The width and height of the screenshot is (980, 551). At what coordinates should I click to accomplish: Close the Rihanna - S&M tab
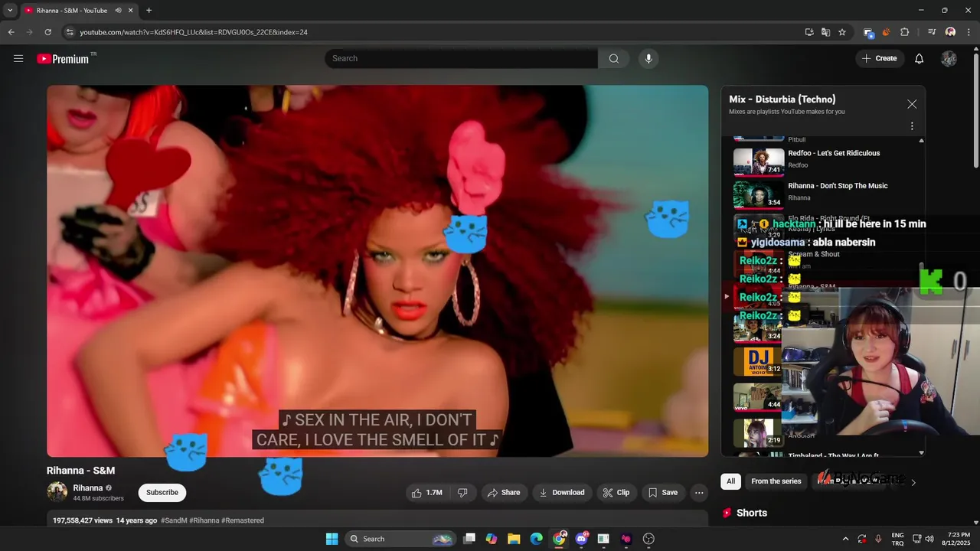(131, 11)
